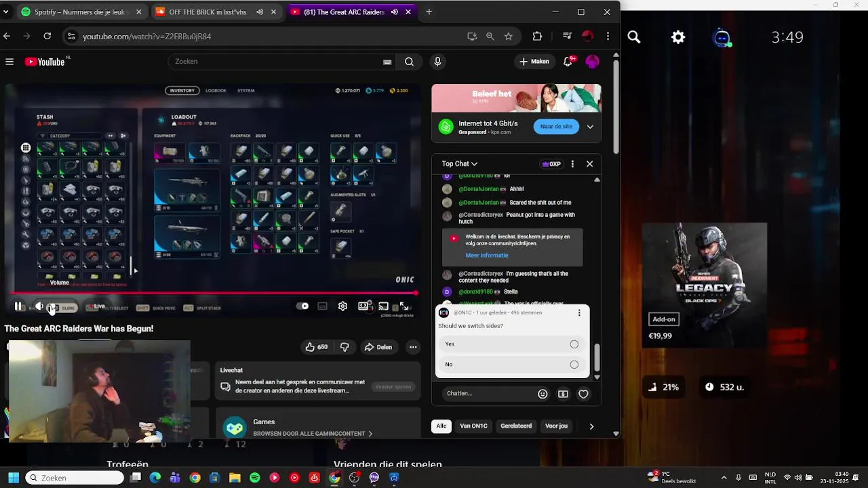Switch player to theater mode
This screenshot has width=868, height=488.
[x=364, y=306]
